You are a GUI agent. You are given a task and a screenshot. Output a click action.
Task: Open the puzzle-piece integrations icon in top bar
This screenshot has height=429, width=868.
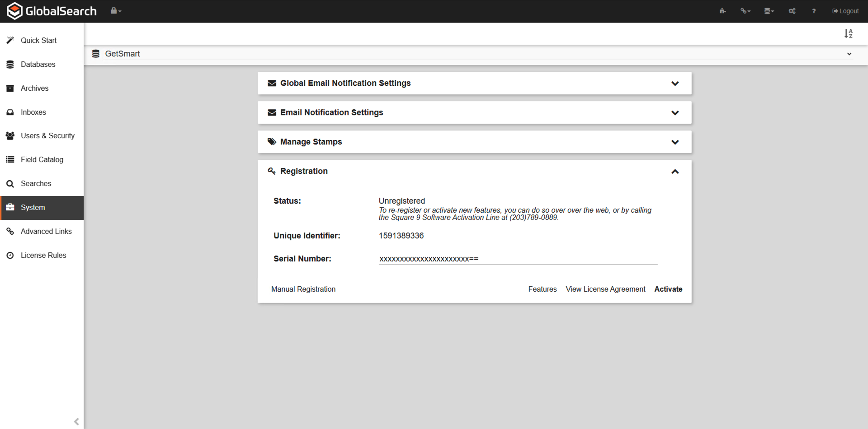click(x=722, y=10)
